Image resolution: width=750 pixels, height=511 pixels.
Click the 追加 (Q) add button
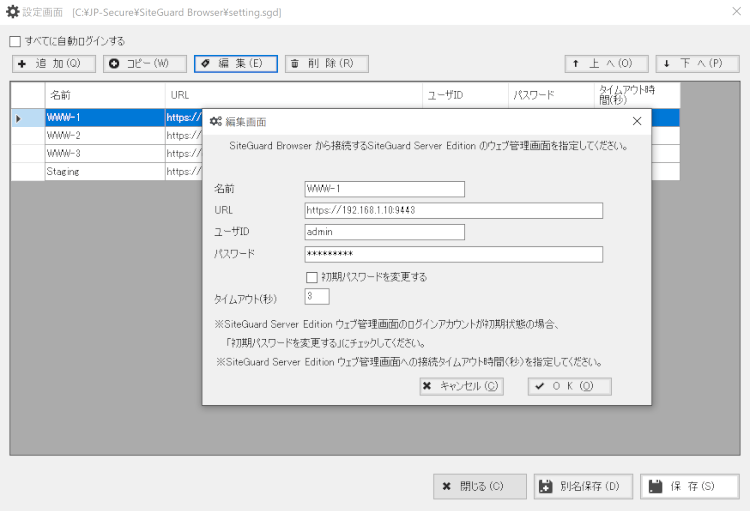54,64
